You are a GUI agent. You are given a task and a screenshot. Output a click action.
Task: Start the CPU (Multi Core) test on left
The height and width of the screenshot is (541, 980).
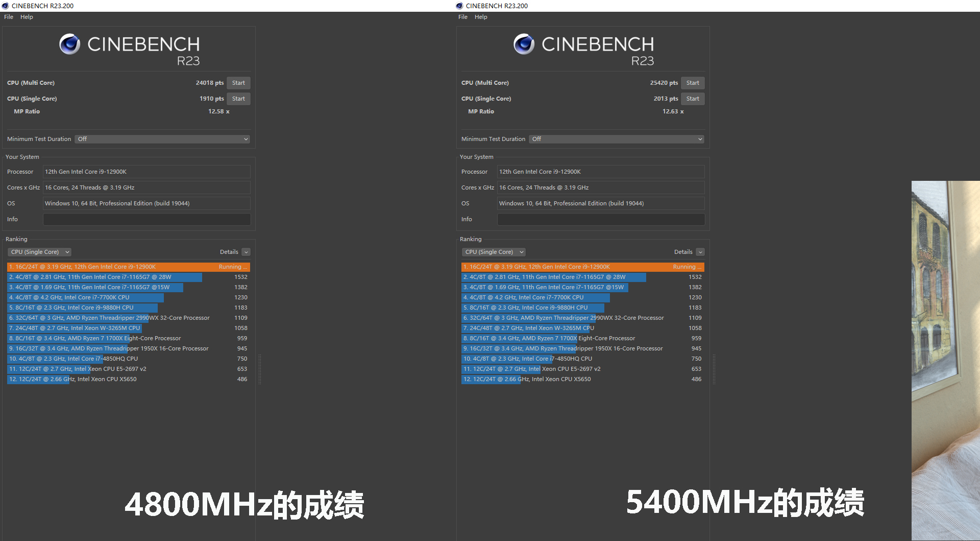(238, 82)
